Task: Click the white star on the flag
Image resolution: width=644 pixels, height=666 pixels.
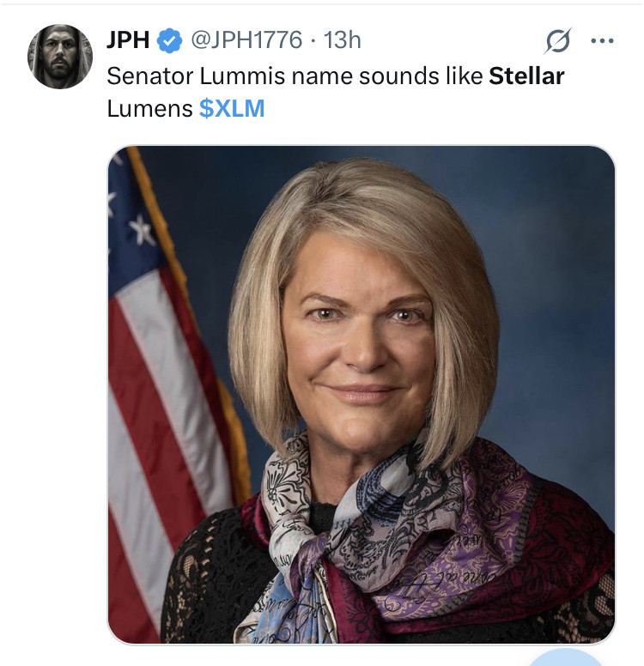Action: 142,229
